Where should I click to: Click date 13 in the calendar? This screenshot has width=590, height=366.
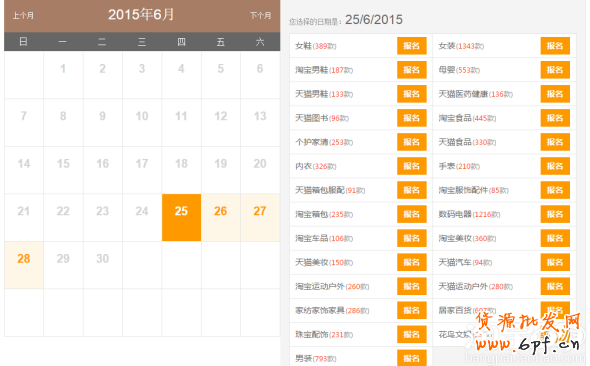[260, 123]
